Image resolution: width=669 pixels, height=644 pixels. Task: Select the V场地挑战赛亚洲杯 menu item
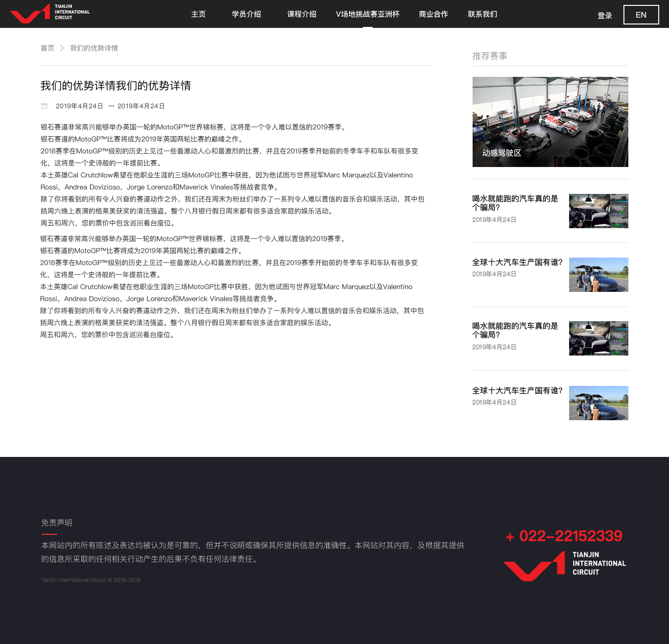tap(368, 14)
